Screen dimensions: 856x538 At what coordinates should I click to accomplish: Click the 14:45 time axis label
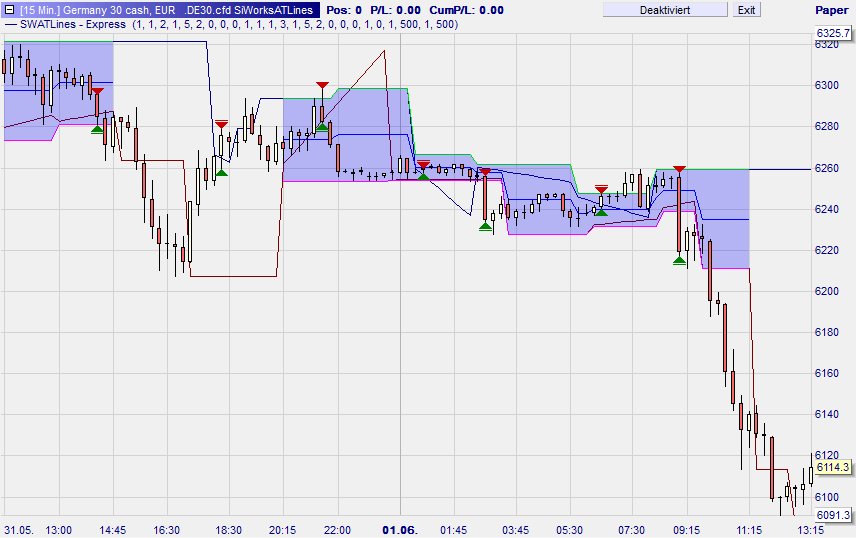tap(112, 530)
